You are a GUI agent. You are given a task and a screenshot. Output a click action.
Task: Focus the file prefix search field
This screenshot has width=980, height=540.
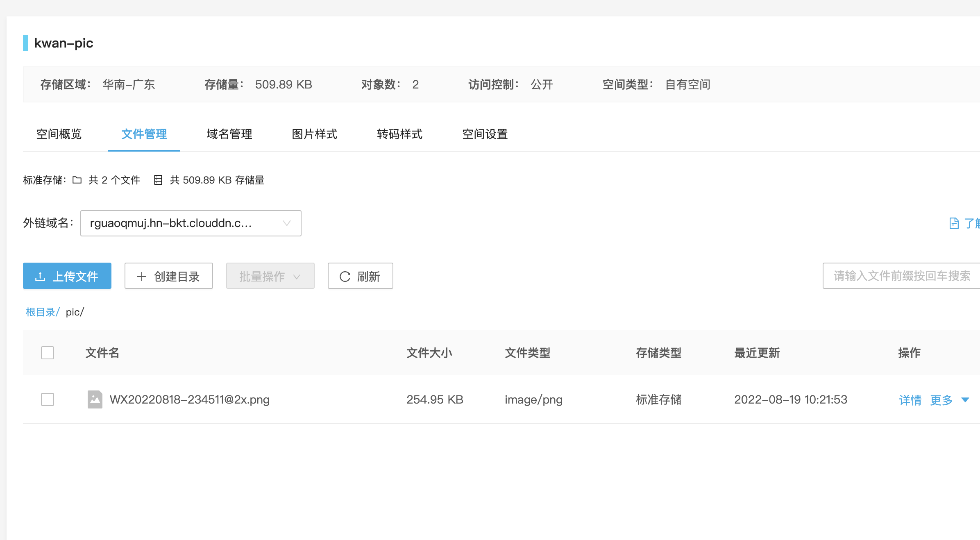click(901, 276)
